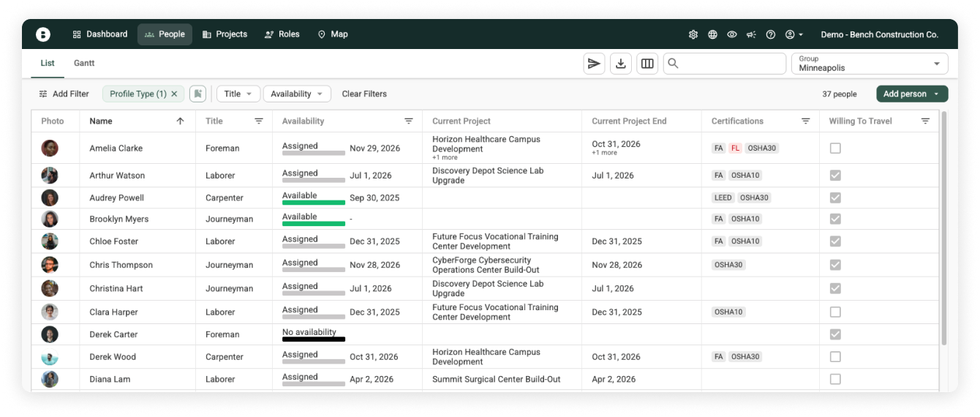The height and width of the screenshot is (417, 980).
Task: Remove the Profile Type filter chip
Action: [x=174, y=94]
